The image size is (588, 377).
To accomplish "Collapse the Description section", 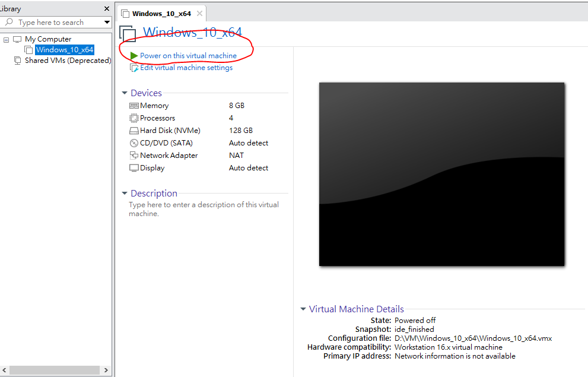I will pos(125,193).
